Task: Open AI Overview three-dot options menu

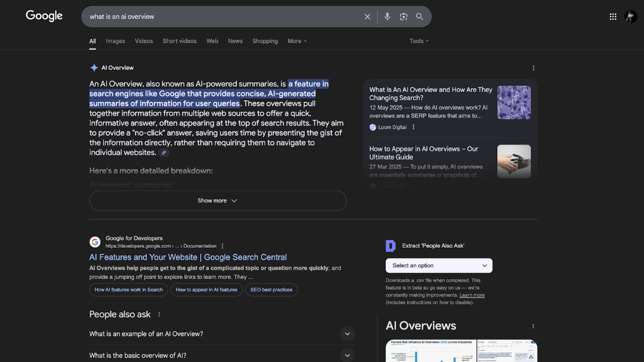Action: point(533,68)
